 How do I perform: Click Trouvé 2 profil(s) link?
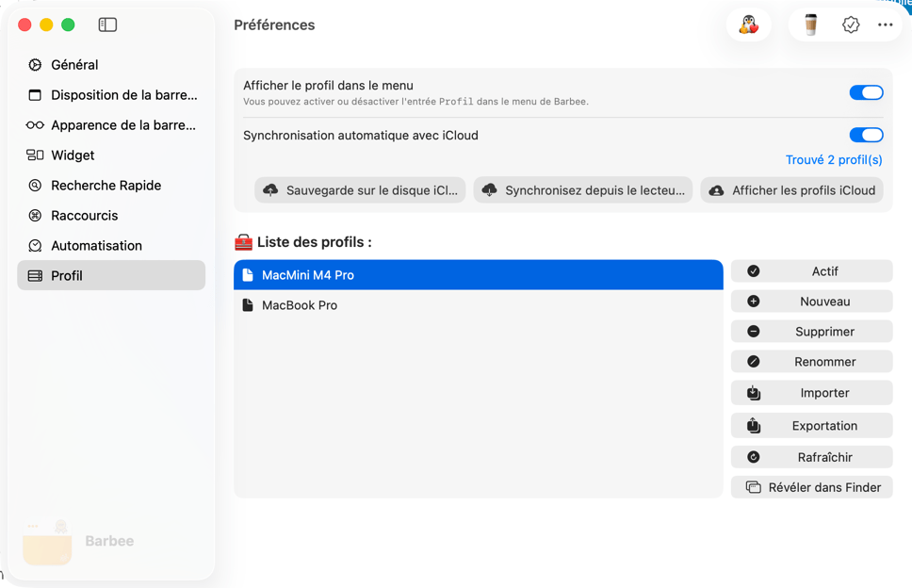[x=834, y=159]
